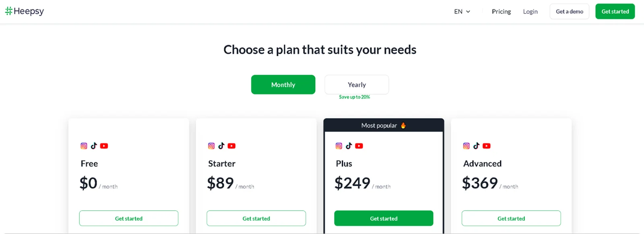The height and width of the screenshot is (234, 644).
Task: Click the YouTube icon on the Advanced plan
Action: (487, 146)
